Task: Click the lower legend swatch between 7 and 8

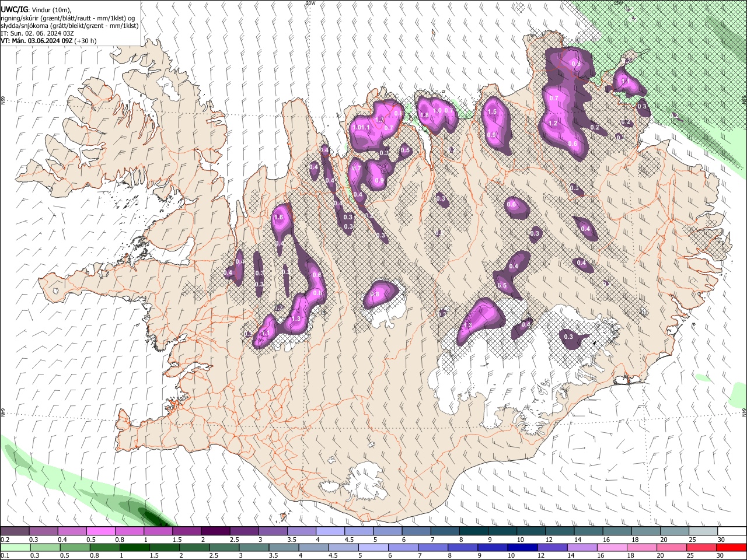Action: (x=433, y=547)
